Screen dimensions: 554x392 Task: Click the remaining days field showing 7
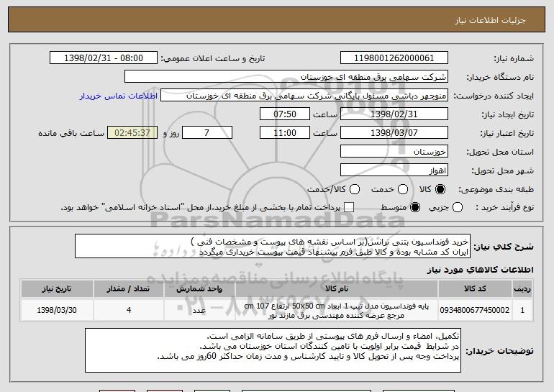tap(208, 133)
